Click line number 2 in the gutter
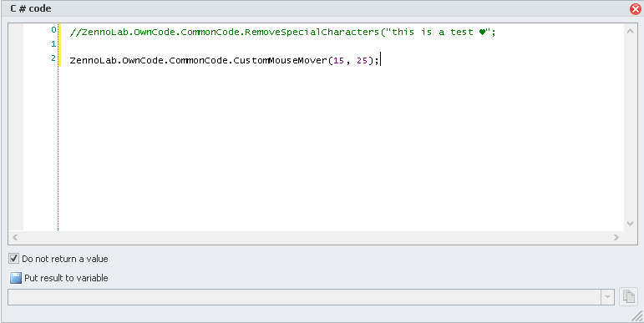Viewport: 644px width, 323px height. coord(53,58)
